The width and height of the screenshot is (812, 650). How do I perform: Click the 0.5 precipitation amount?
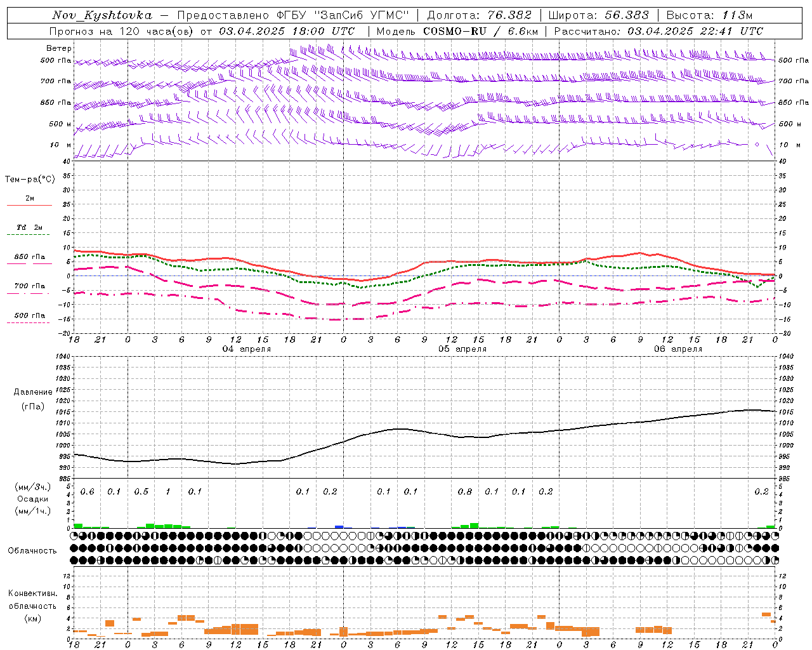coord(141,492)
